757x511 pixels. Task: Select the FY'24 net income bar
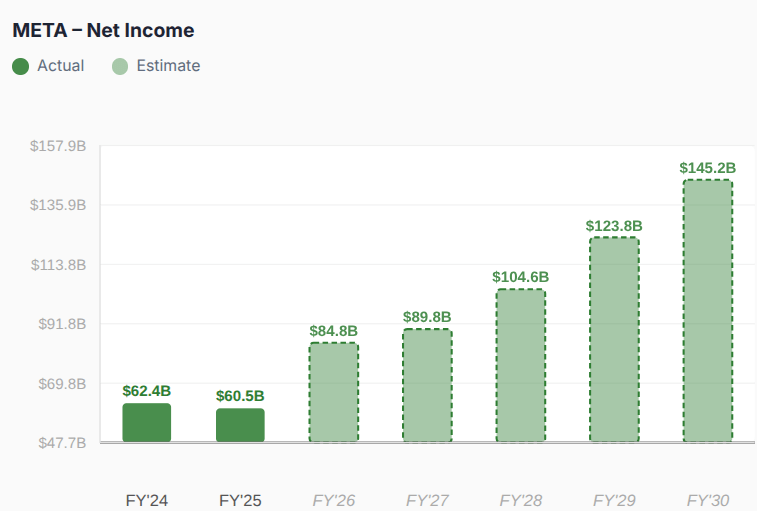click(x=147, y=423)
